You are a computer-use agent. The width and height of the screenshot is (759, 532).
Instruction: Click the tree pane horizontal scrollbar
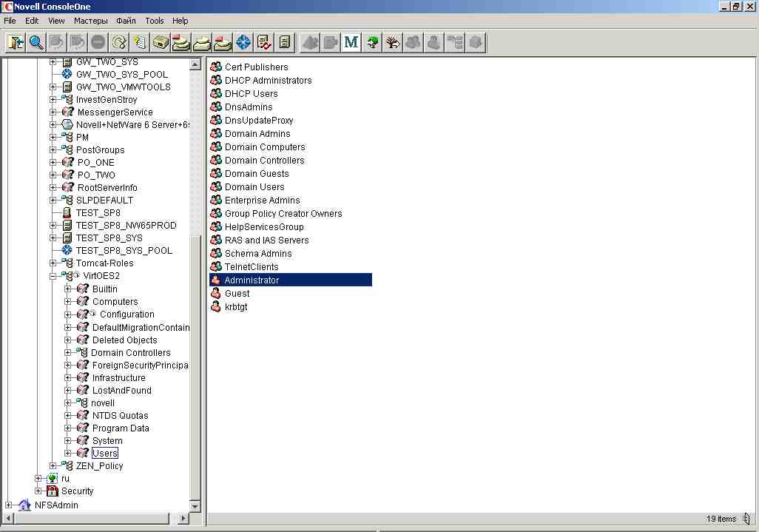pyautogui.click(x=92, y=519)
